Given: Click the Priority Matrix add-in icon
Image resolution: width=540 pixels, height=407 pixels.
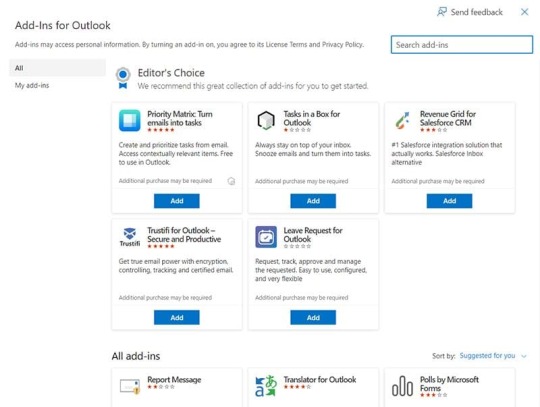Looking at the screenshot, I should pos(129,121).
